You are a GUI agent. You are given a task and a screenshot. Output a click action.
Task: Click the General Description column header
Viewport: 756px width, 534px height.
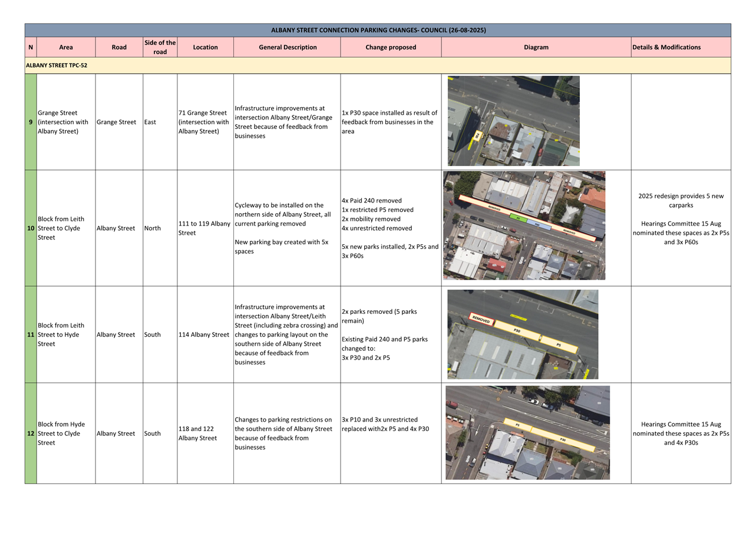click(288, 47)
